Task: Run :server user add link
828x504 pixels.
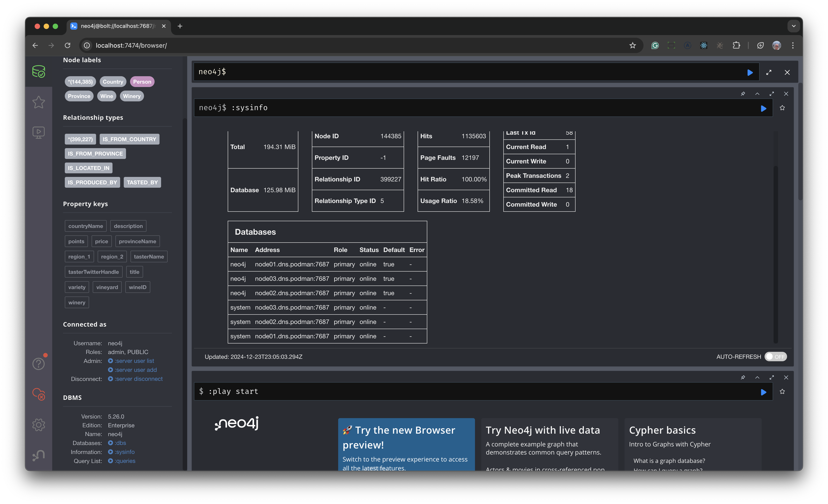Action: point(132,370)
